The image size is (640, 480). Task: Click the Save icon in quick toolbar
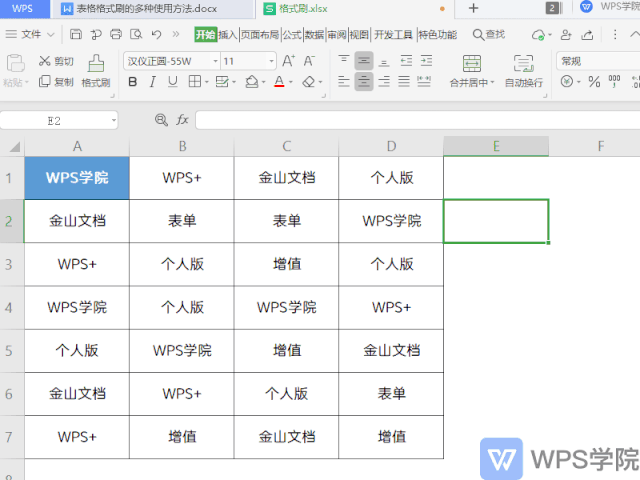click(76, 34)
